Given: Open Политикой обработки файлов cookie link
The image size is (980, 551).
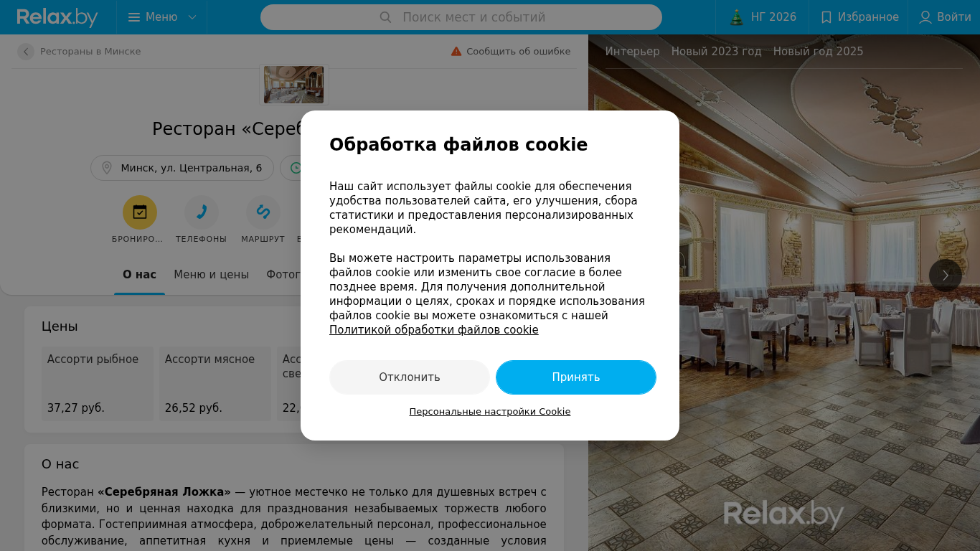Looking at the screenshot, I should 433,330.
